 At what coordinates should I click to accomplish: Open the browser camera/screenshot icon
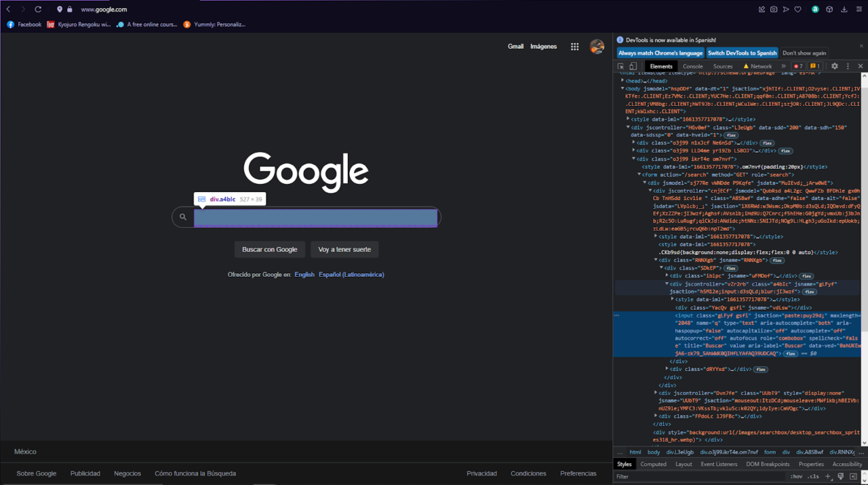[773, 9]
